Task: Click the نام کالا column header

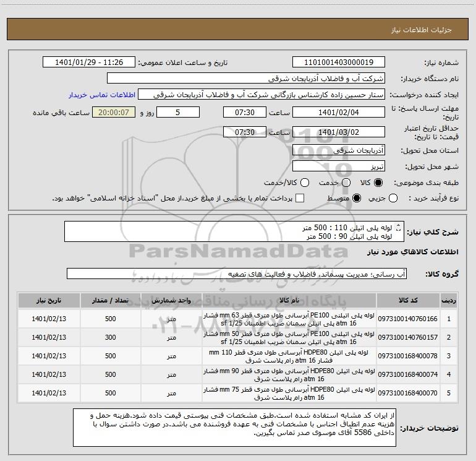Action: 289,300
